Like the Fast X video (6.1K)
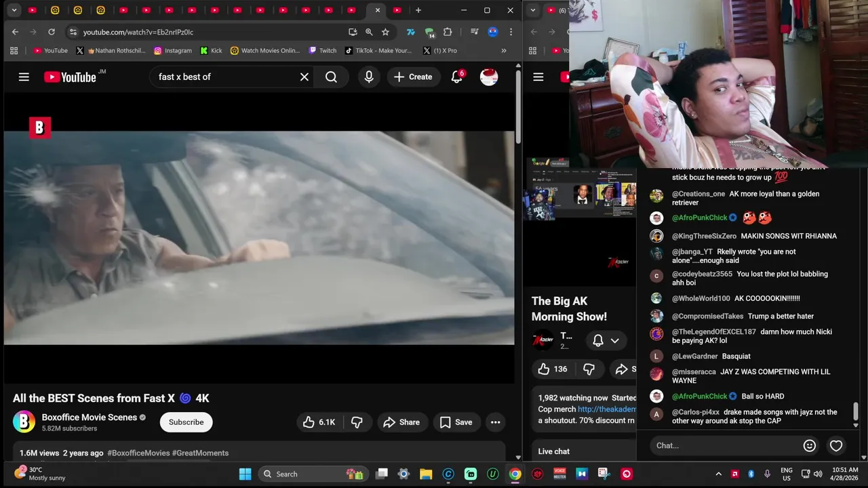This screenshot has height=488, width=868. tap(319, 422)
